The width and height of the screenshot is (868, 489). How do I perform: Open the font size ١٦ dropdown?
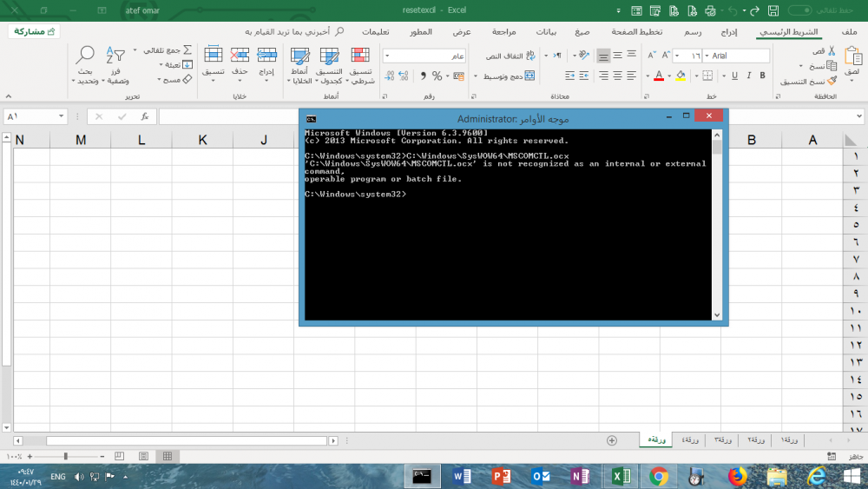click(677, 56)
